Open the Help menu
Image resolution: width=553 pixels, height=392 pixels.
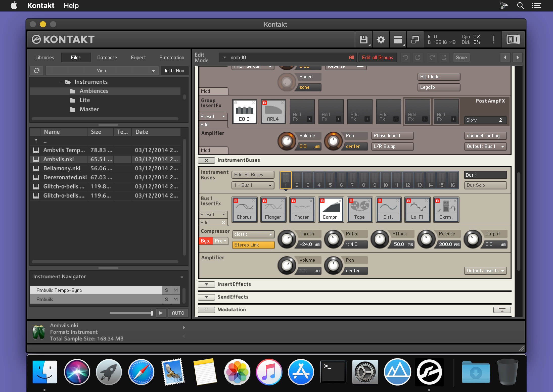click(x=71, y=6)
